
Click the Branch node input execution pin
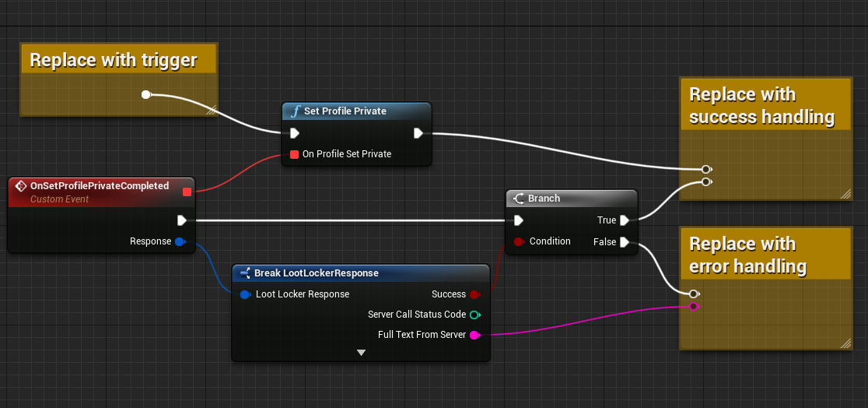[x=519, y=220]
